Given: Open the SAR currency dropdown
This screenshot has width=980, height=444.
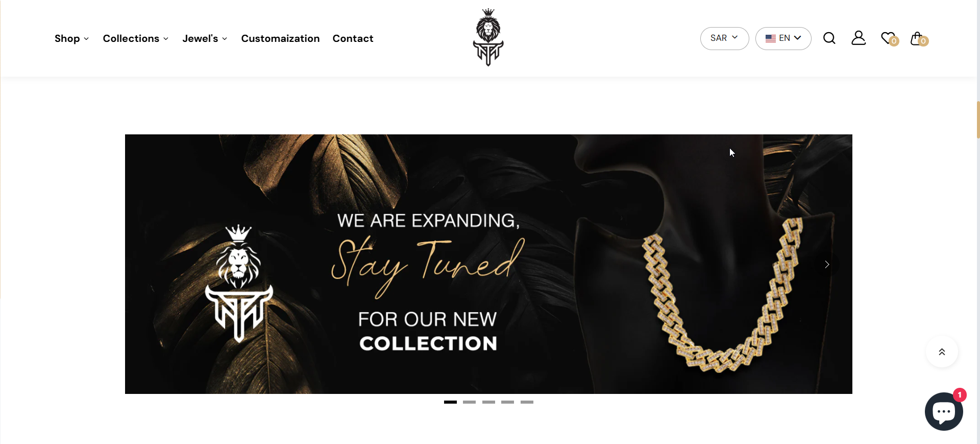Looking at the screenshot, I should 724,38.
